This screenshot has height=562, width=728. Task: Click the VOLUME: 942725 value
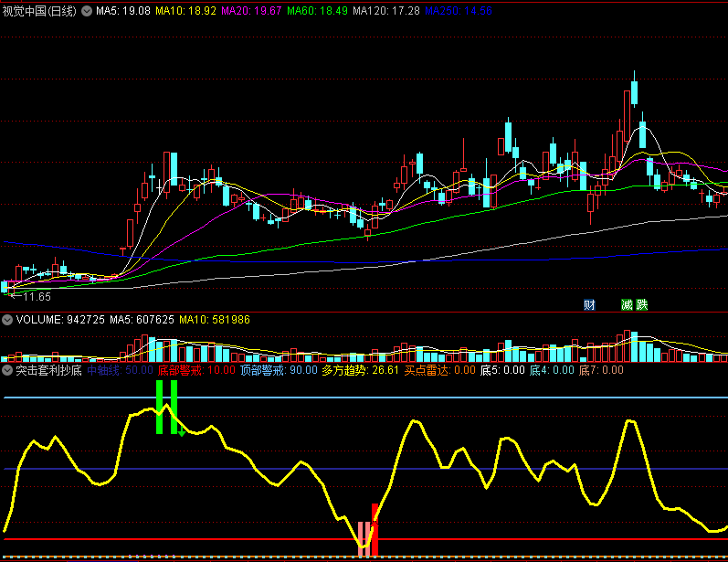click(60, 320)
